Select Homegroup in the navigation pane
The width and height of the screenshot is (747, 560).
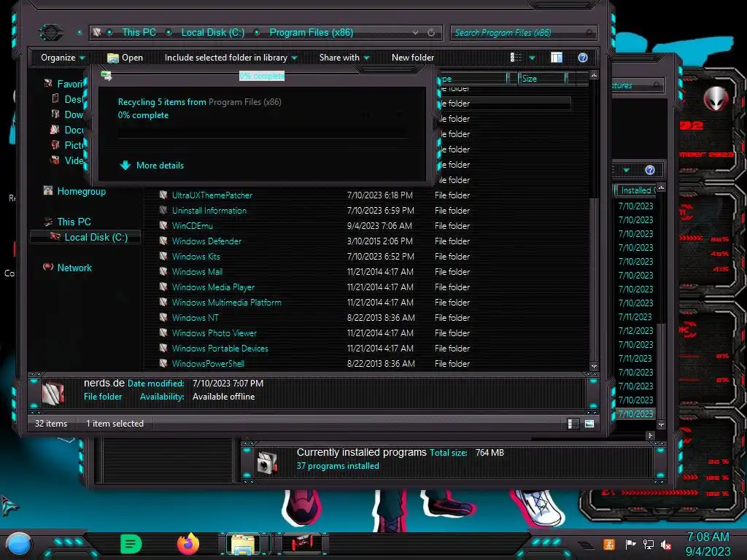(82, 191)
